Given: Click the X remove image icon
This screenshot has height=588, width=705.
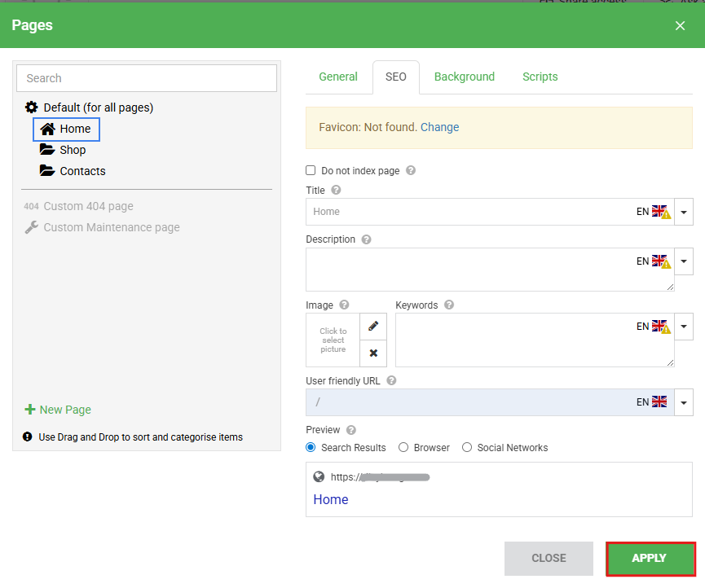Looking at the screenshot, I should [373, 353].
